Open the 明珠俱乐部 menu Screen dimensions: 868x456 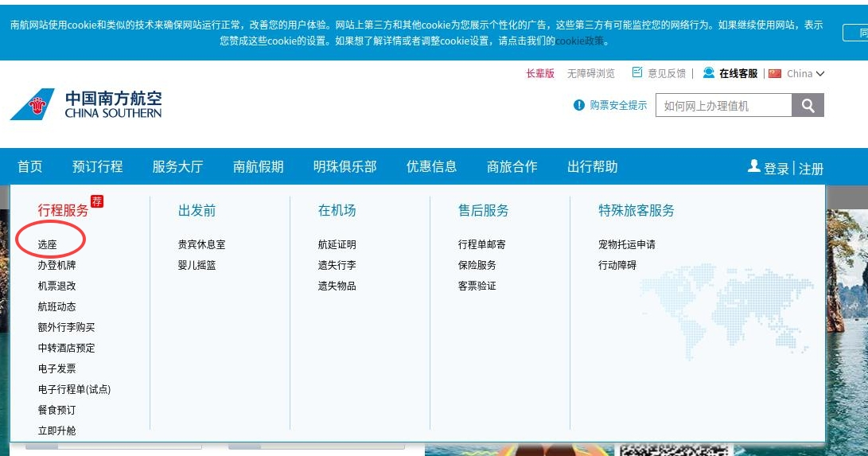[344, 166]
